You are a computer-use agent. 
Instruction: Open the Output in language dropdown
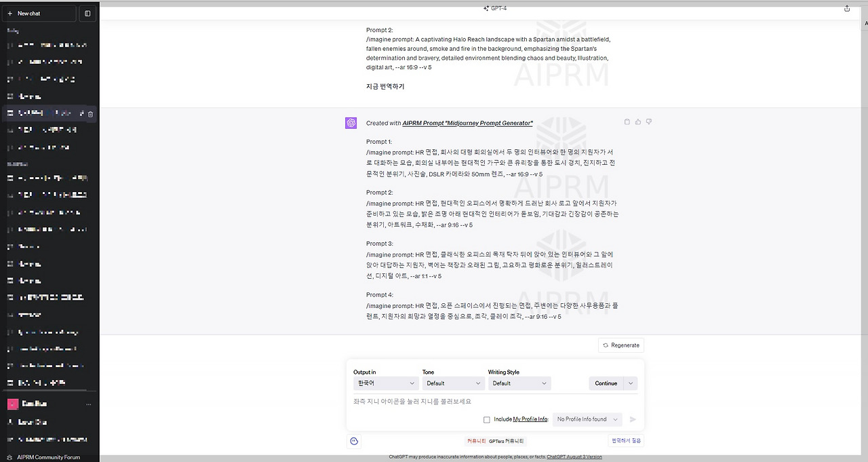385,383
